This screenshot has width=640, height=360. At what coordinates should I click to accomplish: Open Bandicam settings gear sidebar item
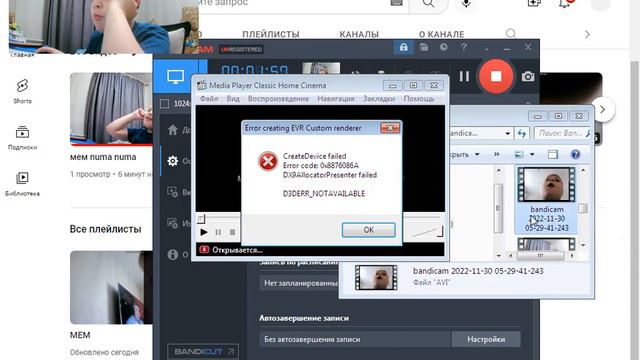pos(173,161)
